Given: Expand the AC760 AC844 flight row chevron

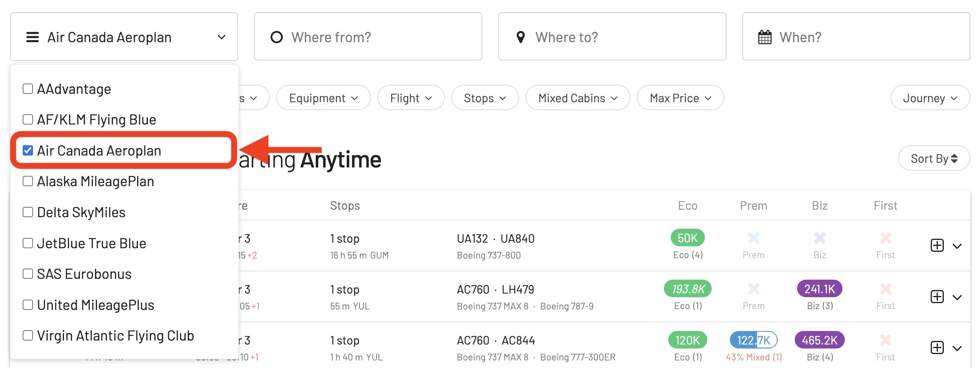Looking at the screenshot, I should point(957,348).
